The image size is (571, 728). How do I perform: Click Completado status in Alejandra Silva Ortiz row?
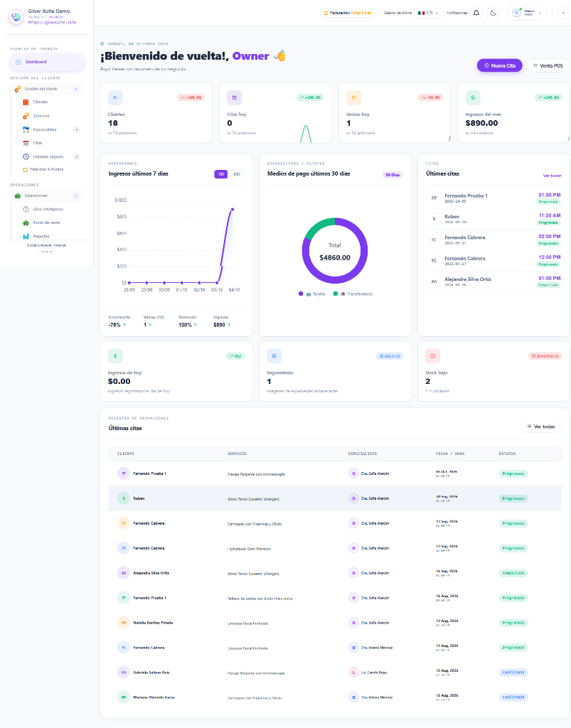coord(513,573)
